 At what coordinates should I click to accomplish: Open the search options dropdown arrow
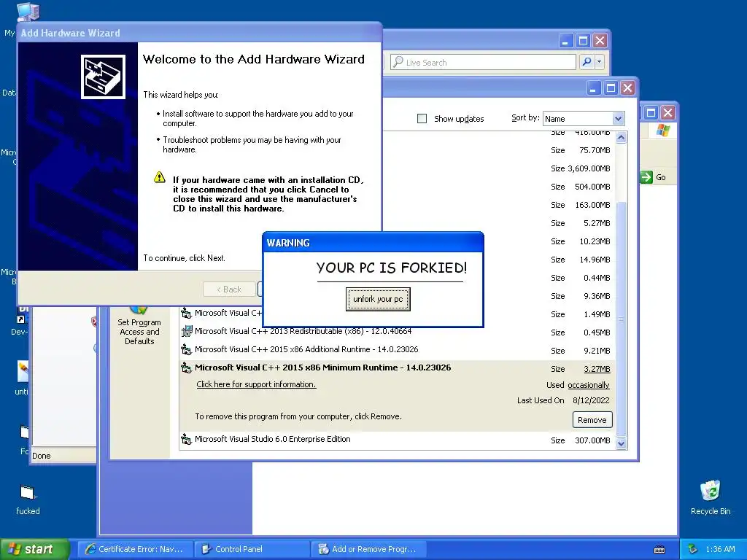(x=600, y=62)
